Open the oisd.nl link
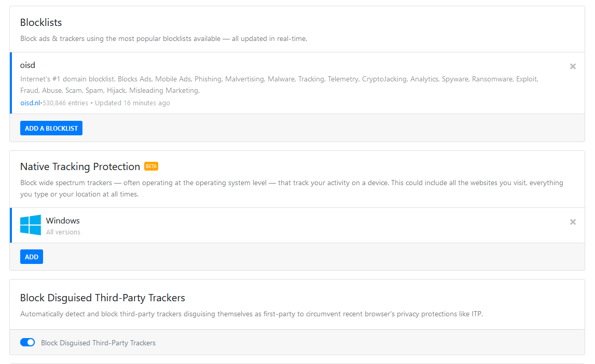The image size is (595, 364). tap(30, 103)
